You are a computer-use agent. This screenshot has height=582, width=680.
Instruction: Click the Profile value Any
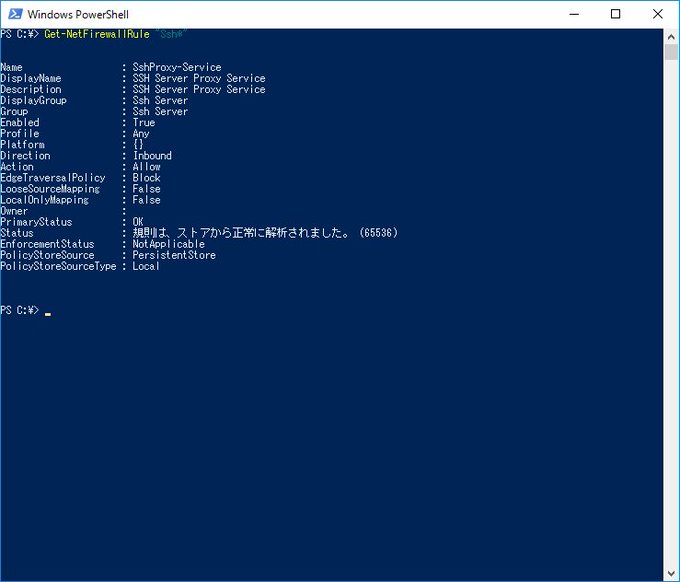point(141,134)
